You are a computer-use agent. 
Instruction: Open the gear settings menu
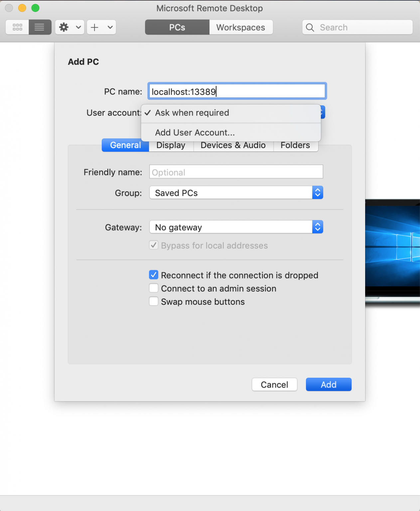[64, 27]
